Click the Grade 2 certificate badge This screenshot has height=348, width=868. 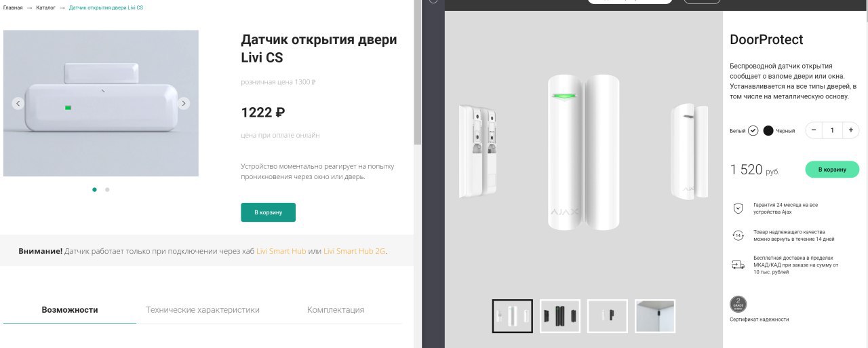[738, 304]
